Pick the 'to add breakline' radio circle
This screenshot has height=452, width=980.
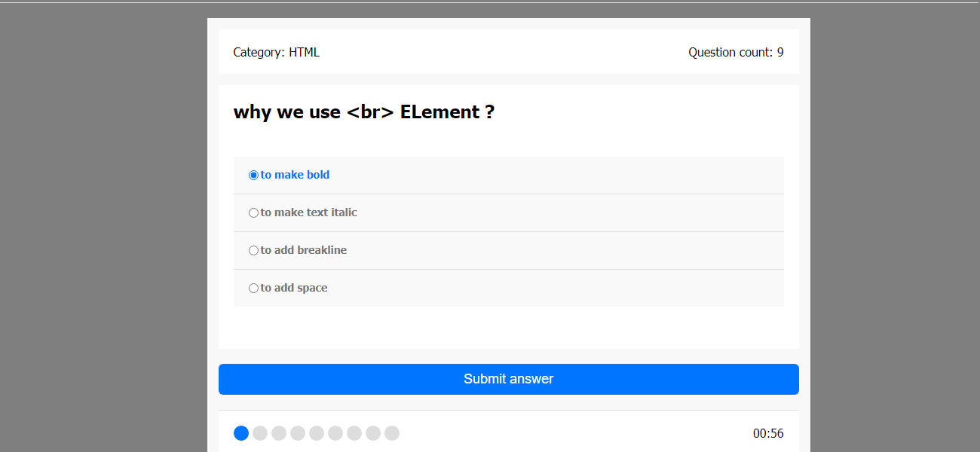pos(253,250)
